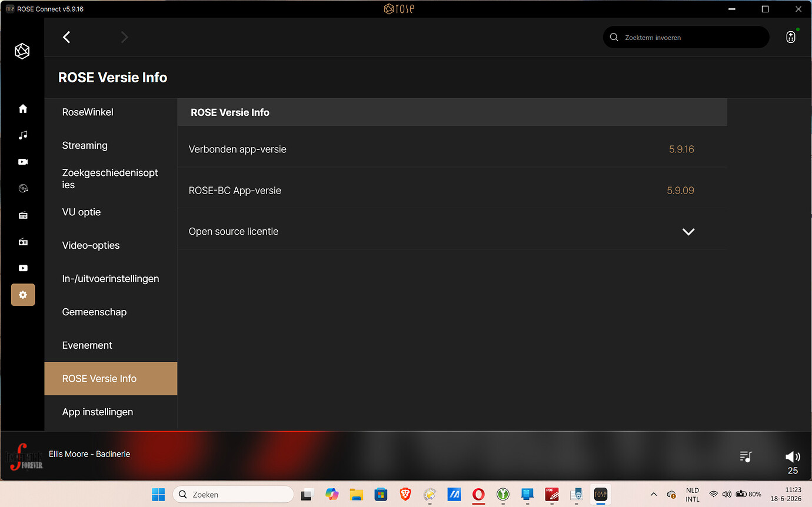Click the ROSE-BC App-versie row label

tap(235, 191)
